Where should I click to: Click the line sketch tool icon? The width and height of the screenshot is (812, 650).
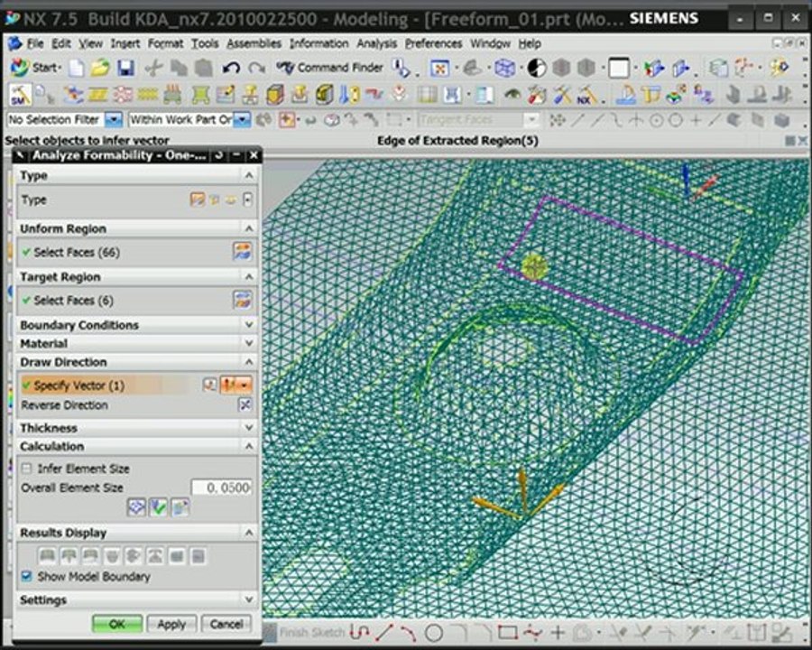click(383, 632)
